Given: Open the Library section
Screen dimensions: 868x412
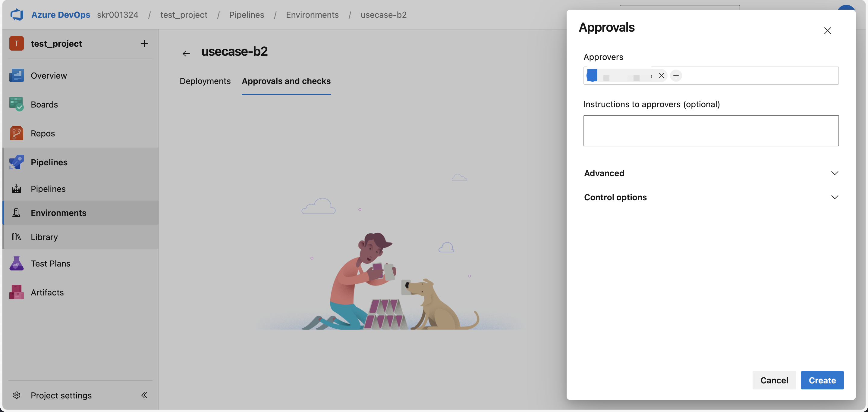Looking at the screenshot, I should point(44,237).
